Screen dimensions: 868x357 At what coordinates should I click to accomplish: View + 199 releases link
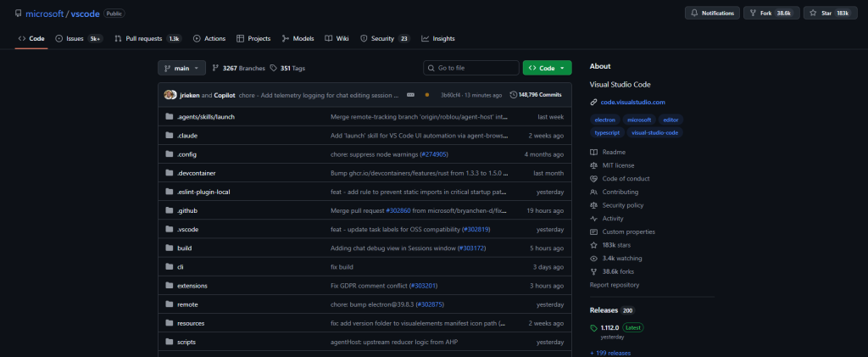(610, 353)
